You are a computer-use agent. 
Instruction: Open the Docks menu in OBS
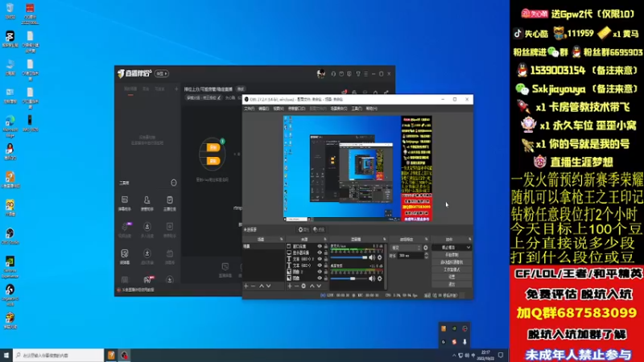(296, 109)
